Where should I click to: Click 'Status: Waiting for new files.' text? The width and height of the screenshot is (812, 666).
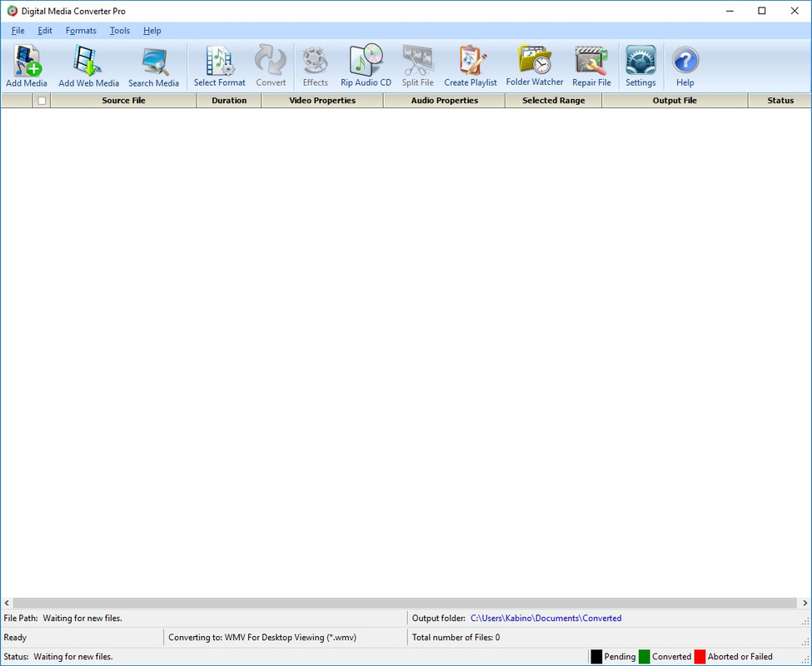[x=58, y=657]
